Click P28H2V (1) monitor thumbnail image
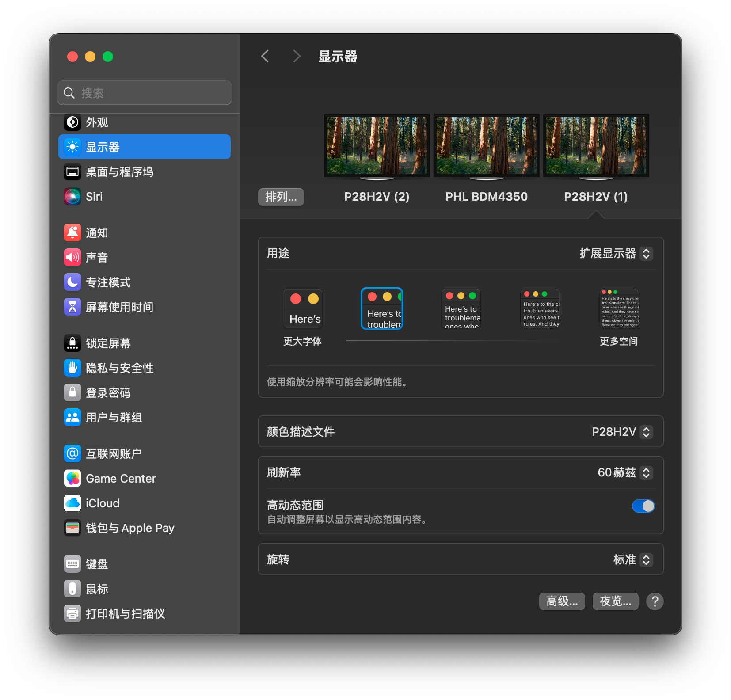 pos(596,147)
